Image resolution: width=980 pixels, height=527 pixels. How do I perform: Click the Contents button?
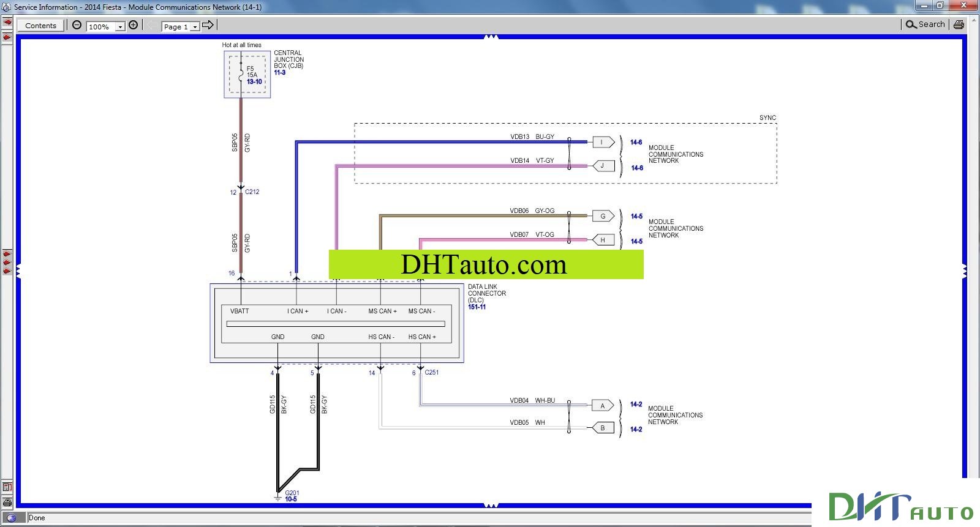click(x=41, y=25)
